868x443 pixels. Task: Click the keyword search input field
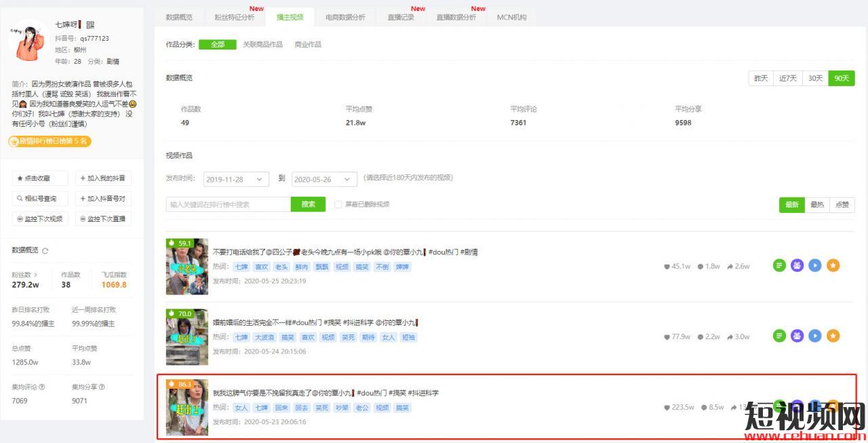coord(228,204)
